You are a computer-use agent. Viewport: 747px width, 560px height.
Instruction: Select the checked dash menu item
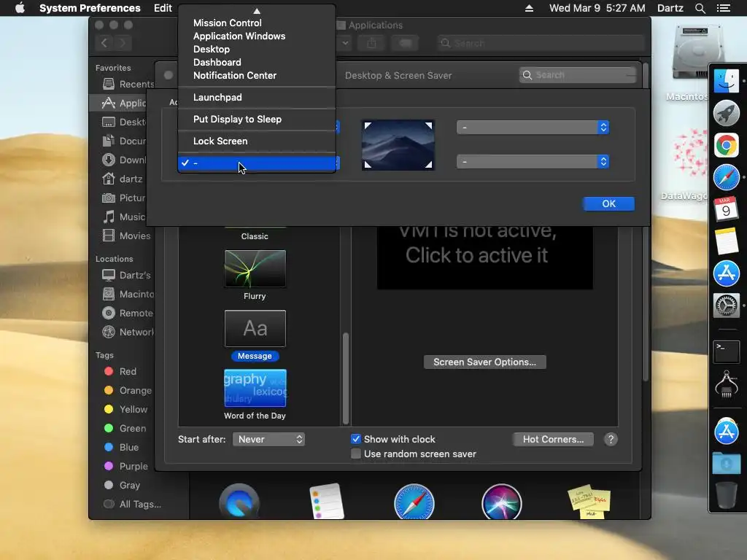tap(256, 163)
